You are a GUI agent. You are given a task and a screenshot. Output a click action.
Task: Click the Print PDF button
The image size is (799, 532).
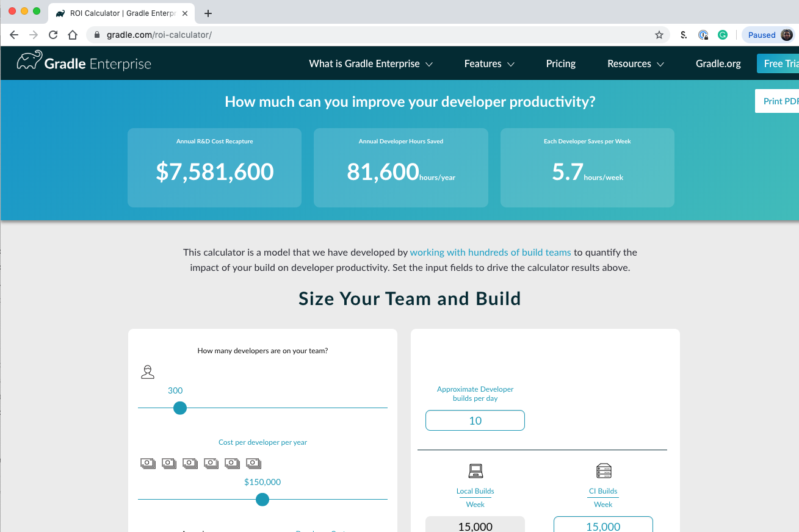777,101
